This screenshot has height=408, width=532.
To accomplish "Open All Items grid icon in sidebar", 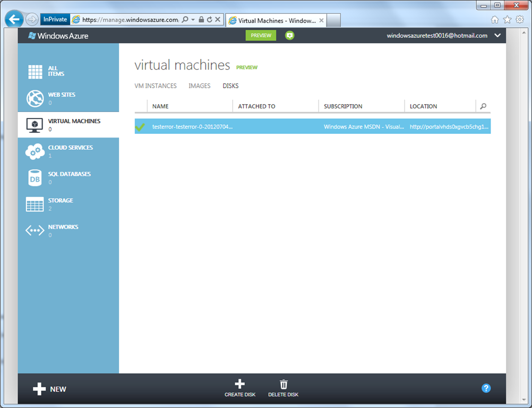I will pos(35,72).
